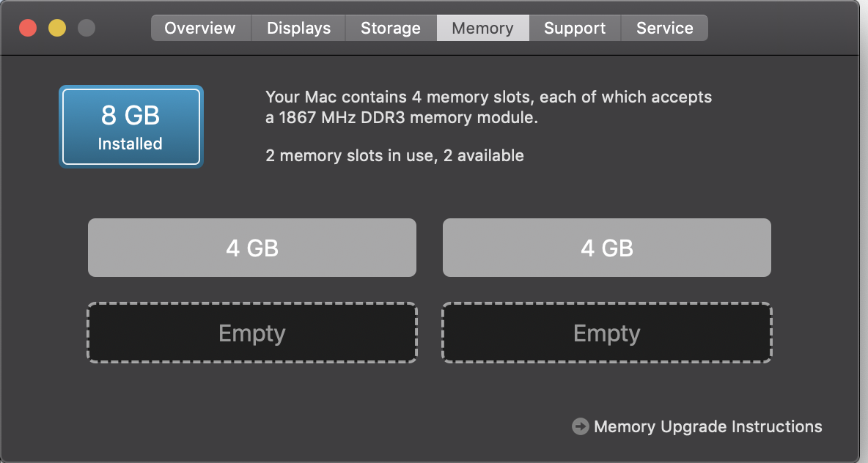Screen dimensions: 868x463
Task: Click the '2 memory slots in use' text
Action: 351,155
